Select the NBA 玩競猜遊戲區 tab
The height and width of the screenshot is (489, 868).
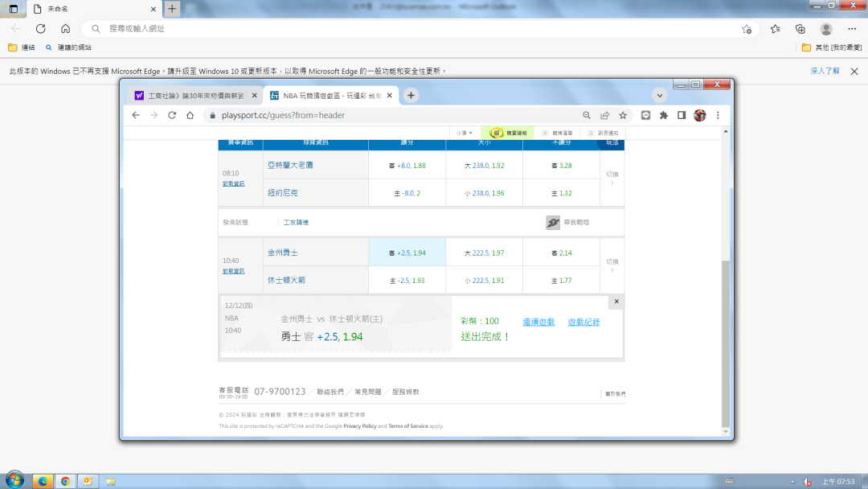330,96
